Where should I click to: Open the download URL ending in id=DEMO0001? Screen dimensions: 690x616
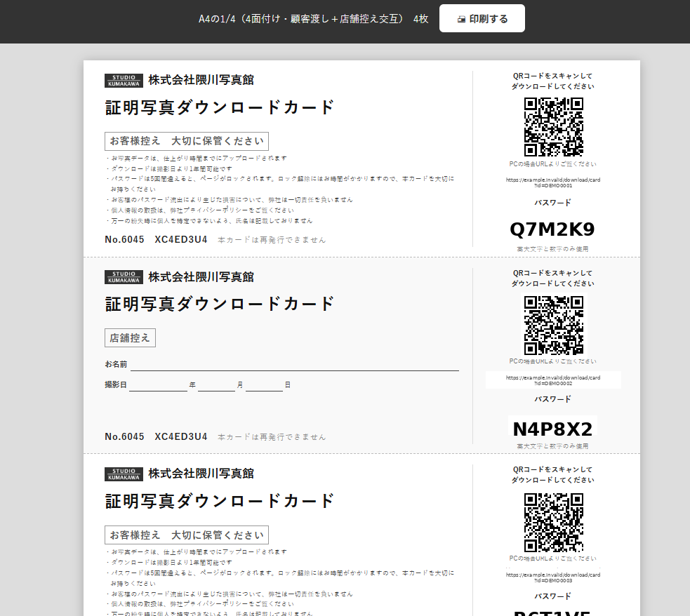point(553,182)
